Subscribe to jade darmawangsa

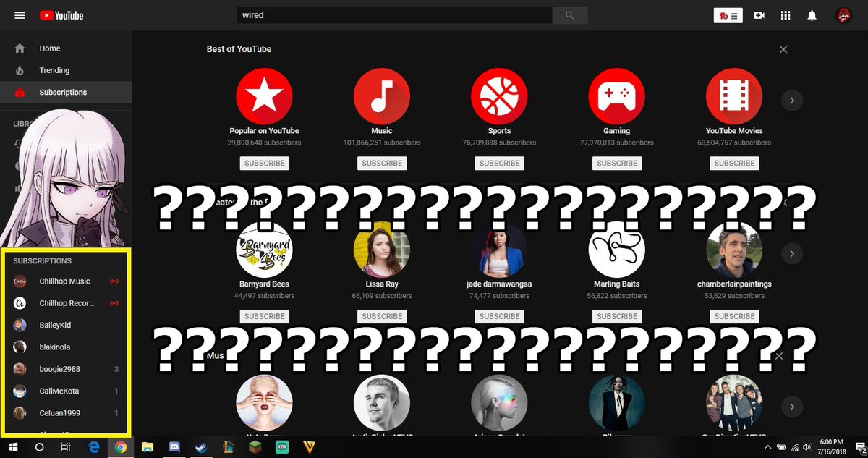point(499,316)
